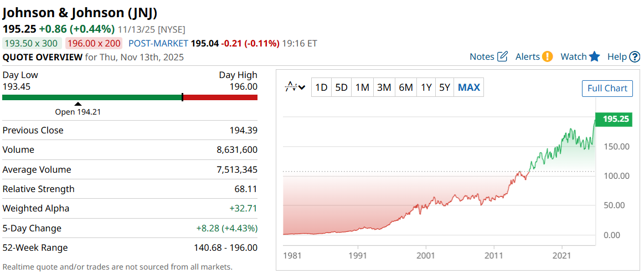Click the Open marker on day range bar
644x274 pixels.
tap(78, 104)
